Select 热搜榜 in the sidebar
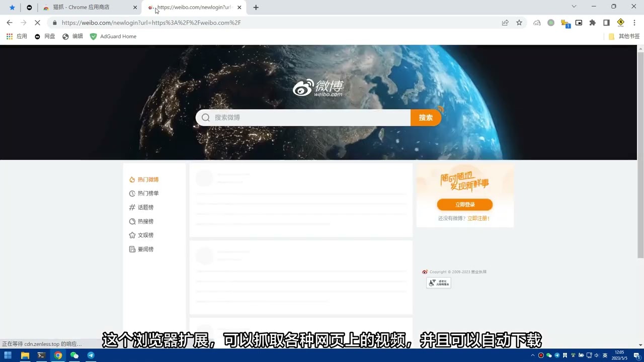The image size is (644, 362). tap(141, 221)
